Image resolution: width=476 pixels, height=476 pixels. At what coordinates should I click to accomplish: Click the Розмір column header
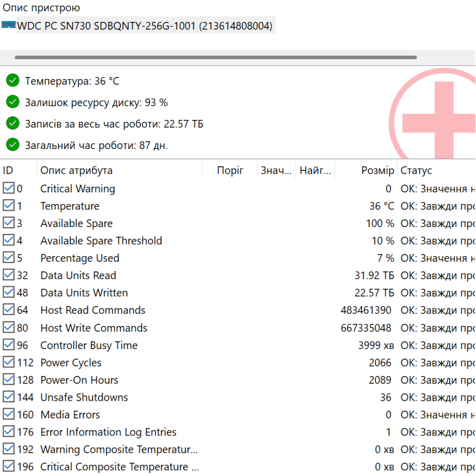click(x=377, y=170)
